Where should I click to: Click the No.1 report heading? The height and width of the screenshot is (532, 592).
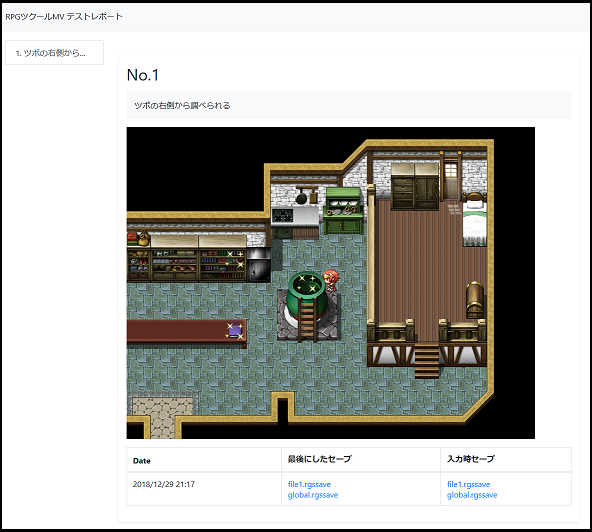(143, 75)
